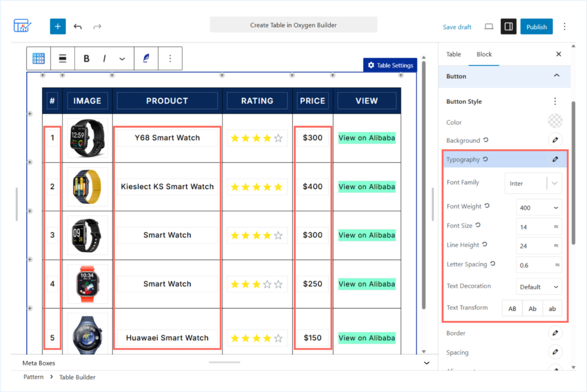Click the table block type icon
The width and height of the screenshot is (587, 392).
point(38,58)
